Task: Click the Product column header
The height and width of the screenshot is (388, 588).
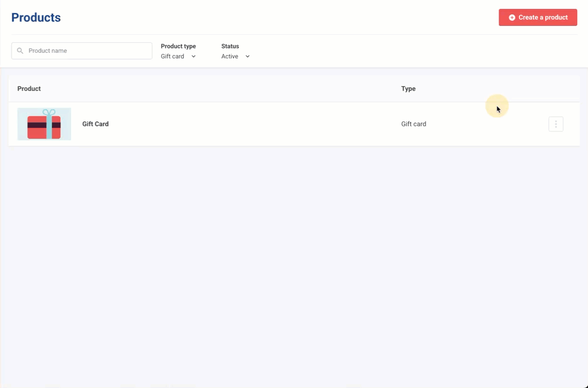Action: [x=29, y=89]
